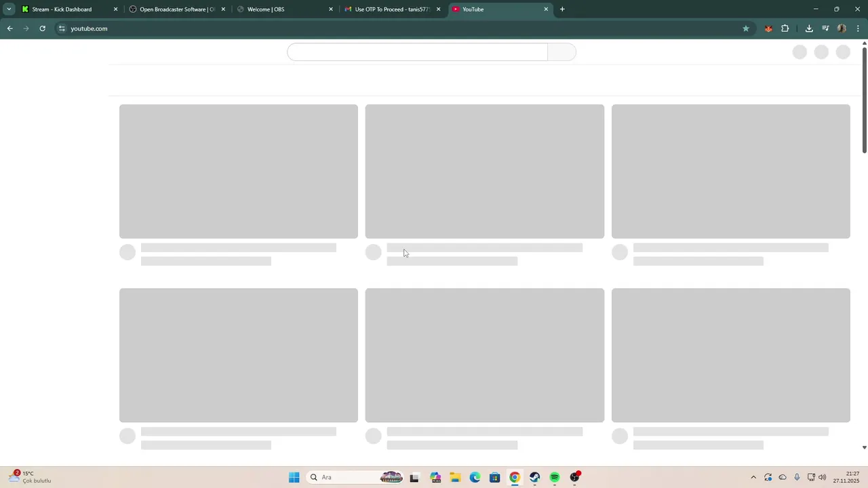Go back with the browser back arrow

(9, 28)
